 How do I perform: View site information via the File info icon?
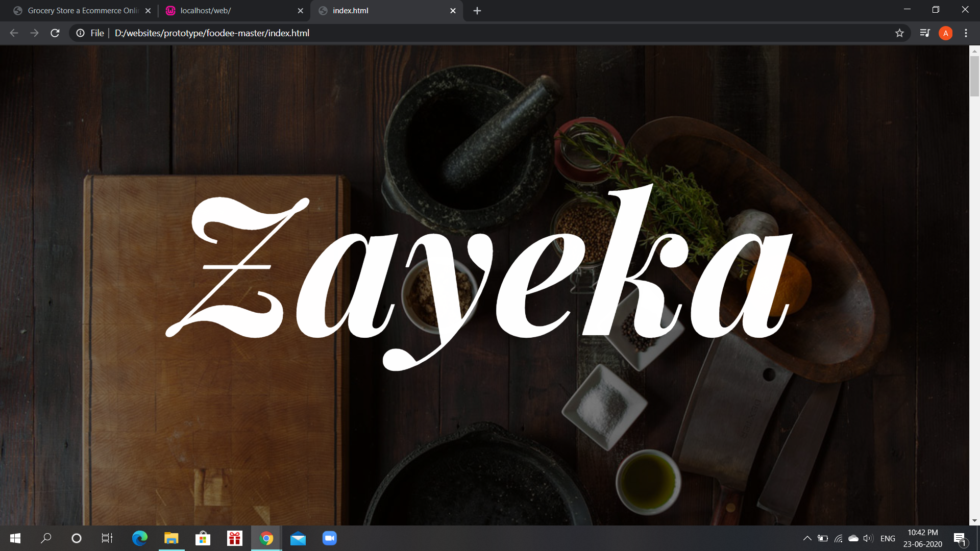point(80,33)
